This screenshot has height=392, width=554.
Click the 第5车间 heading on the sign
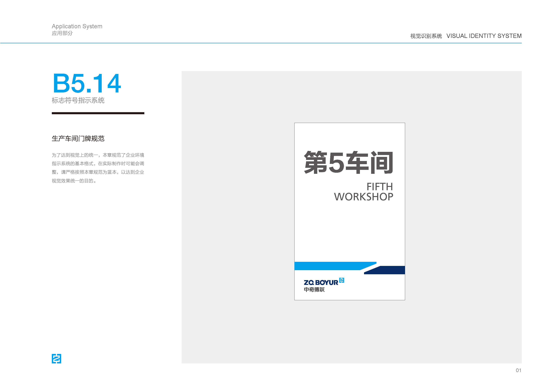click(348, 162)
